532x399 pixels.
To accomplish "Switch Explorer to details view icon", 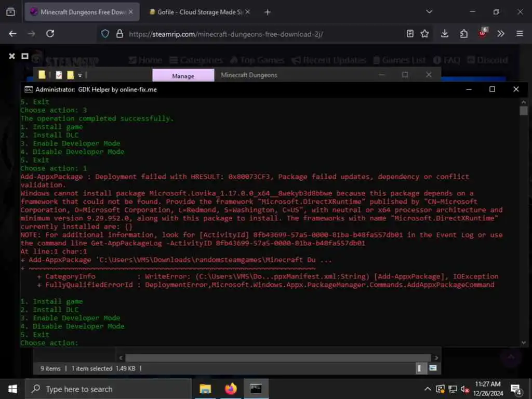I will pyautogui.click(x=420, y=368).
